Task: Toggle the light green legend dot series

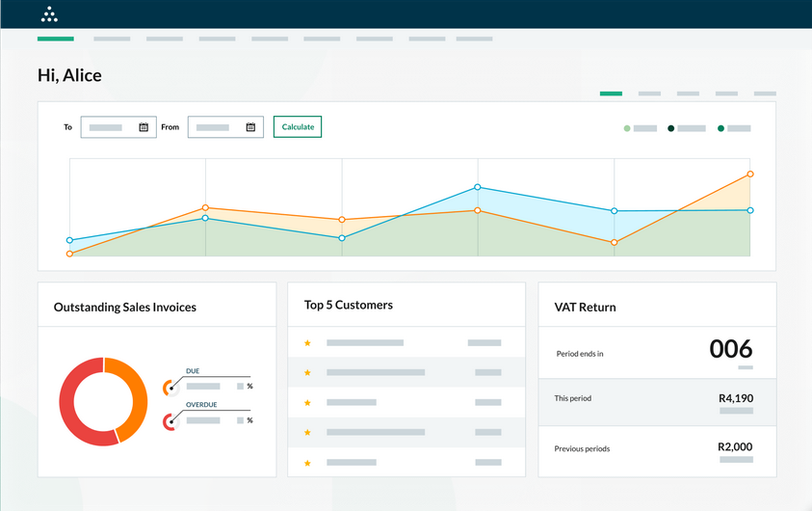Action: tap(627, 128)
